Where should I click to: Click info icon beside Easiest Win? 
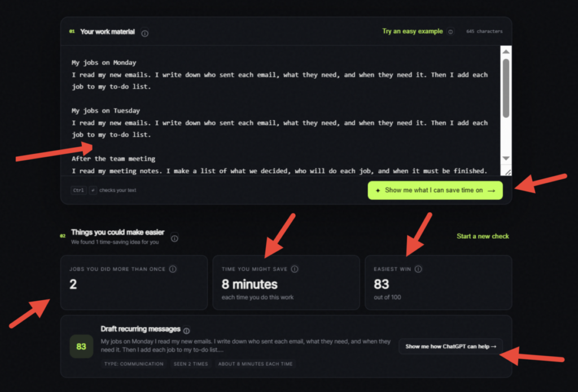click(x=418, y=269)
